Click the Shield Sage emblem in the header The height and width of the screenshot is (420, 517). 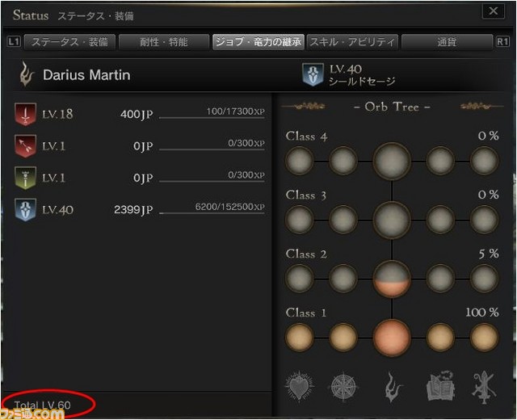coord(313,75)
